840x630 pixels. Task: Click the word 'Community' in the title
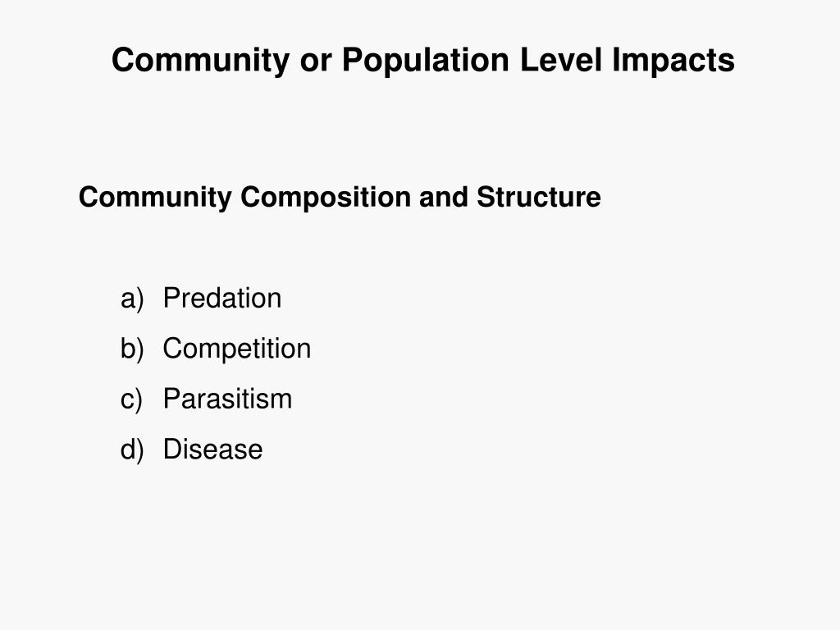pos(200,60)
